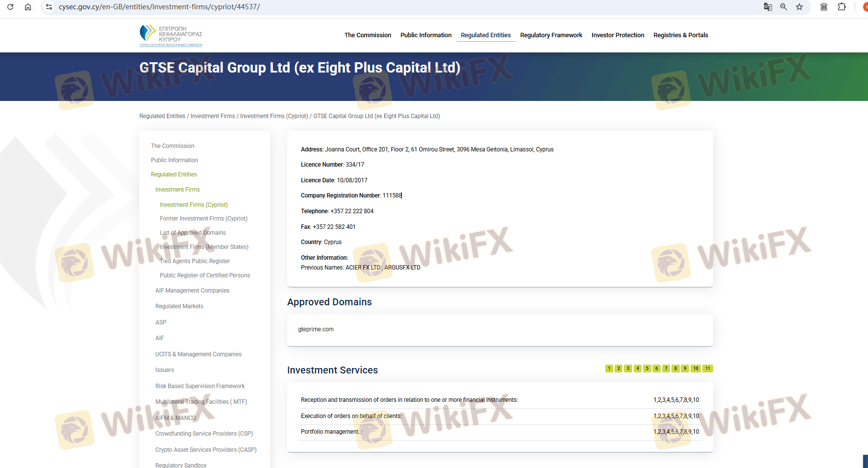Open Public Information in the left sidebar
The width and height of the screenshot is (868, 468).
pyautogui.click(x=174, y=160)
